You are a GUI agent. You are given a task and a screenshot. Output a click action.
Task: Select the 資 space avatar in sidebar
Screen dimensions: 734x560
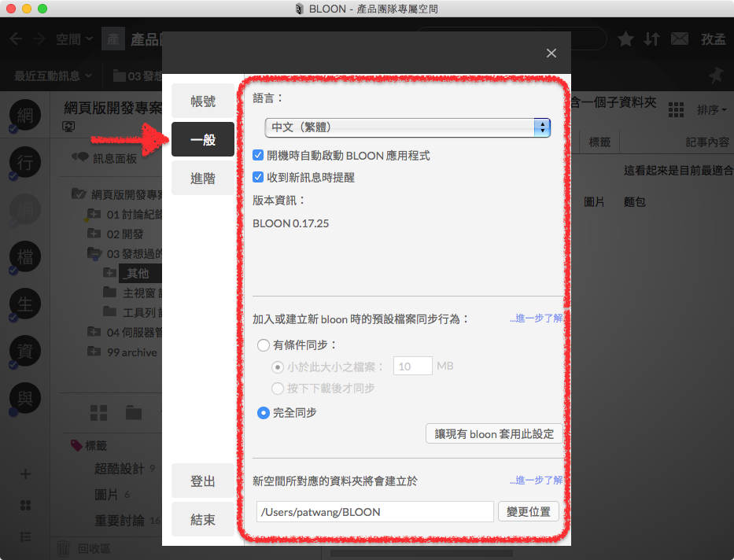(x=25, y=351)
